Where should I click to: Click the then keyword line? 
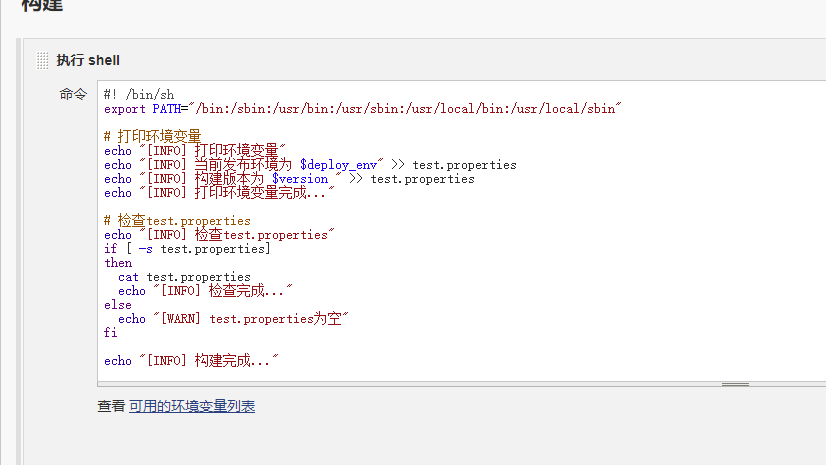click(118, 263)
